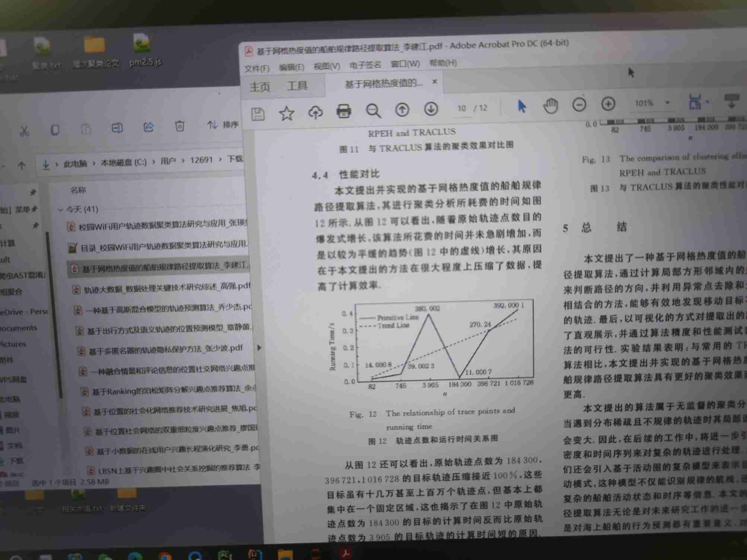Open the find text magnifier tool
This screenshot has height=560, width=747.
point(373,111)
